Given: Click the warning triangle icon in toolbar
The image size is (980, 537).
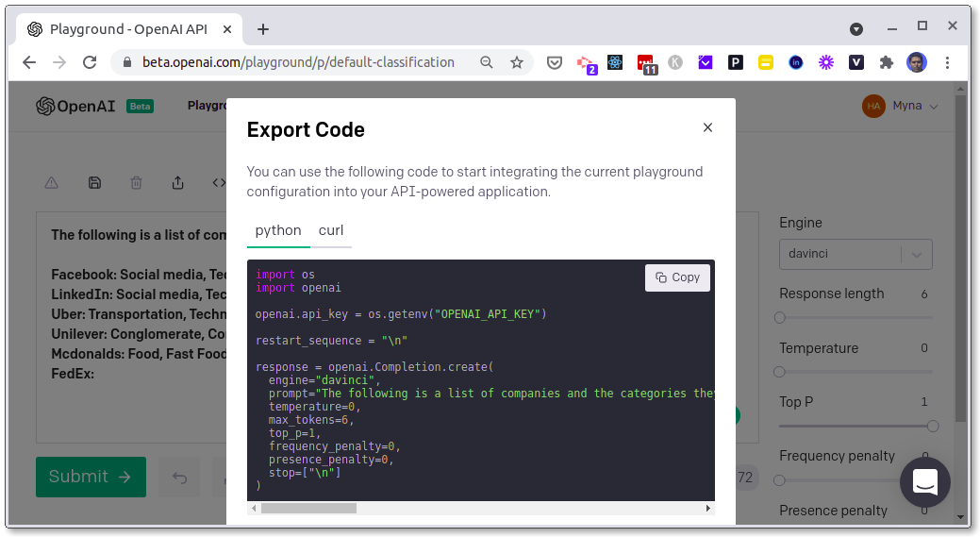Looking at the screenshot, I should pyautogui.click(x=51, y=183).
